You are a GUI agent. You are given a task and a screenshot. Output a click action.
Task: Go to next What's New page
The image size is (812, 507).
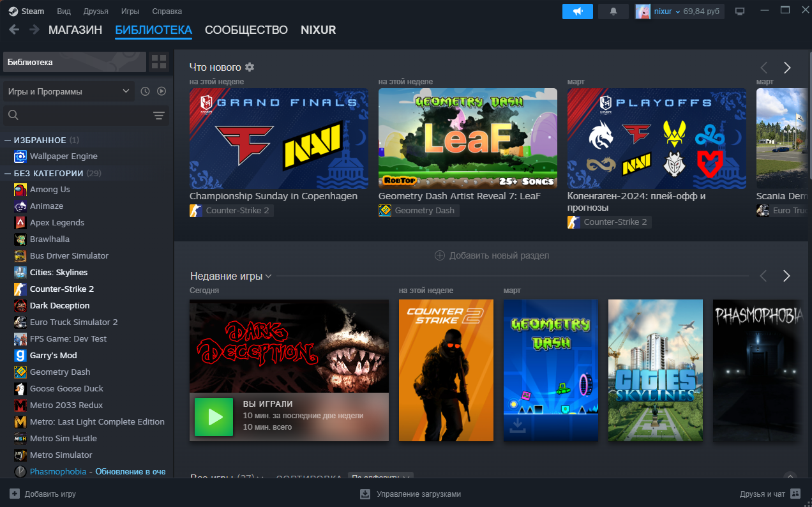[x=787, y=68]
